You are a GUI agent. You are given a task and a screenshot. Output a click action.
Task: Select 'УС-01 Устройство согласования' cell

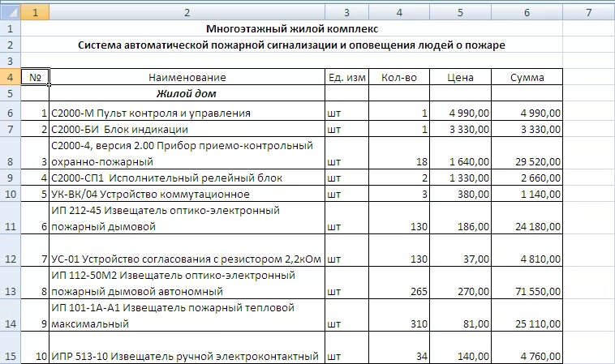[187, 251]
